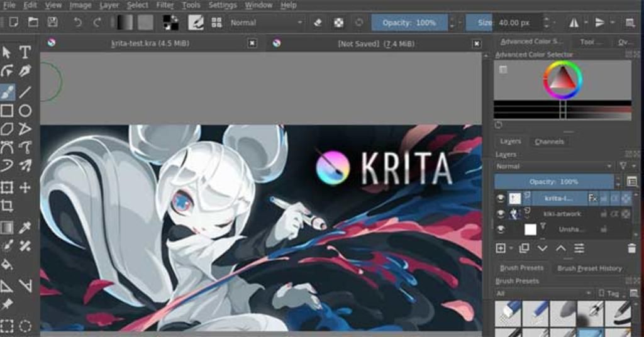The image size is (644, 337).
Task: Switch to the Channels tab
Action: (549, 141)
